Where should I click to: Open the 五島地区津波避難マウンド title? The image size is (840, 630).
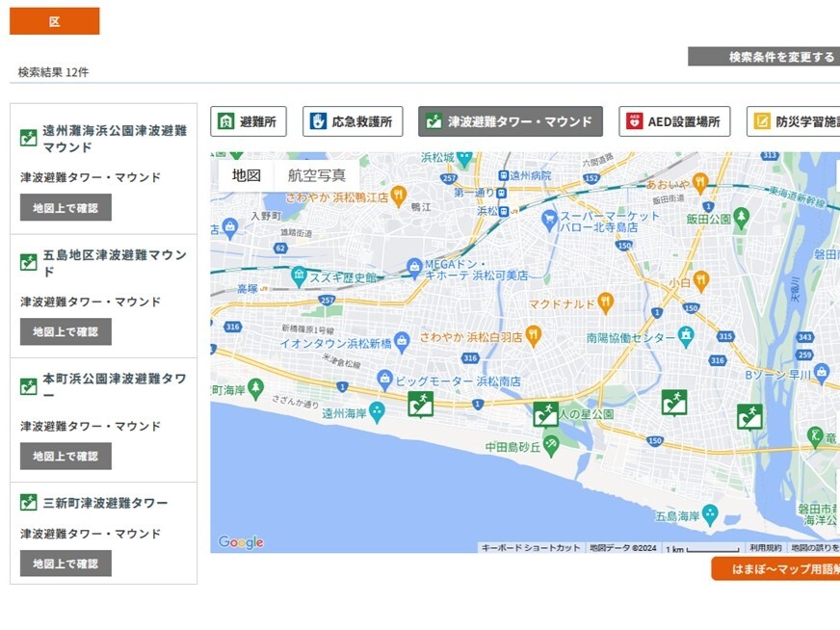[115, 263]
